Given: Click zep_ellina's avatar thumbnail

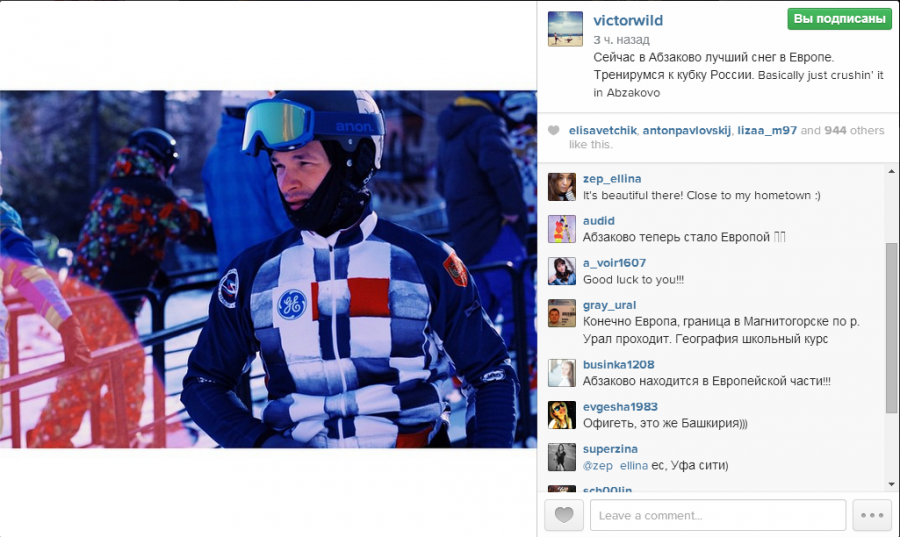Looking at the screenshot, I should click(x=562, y=187).
